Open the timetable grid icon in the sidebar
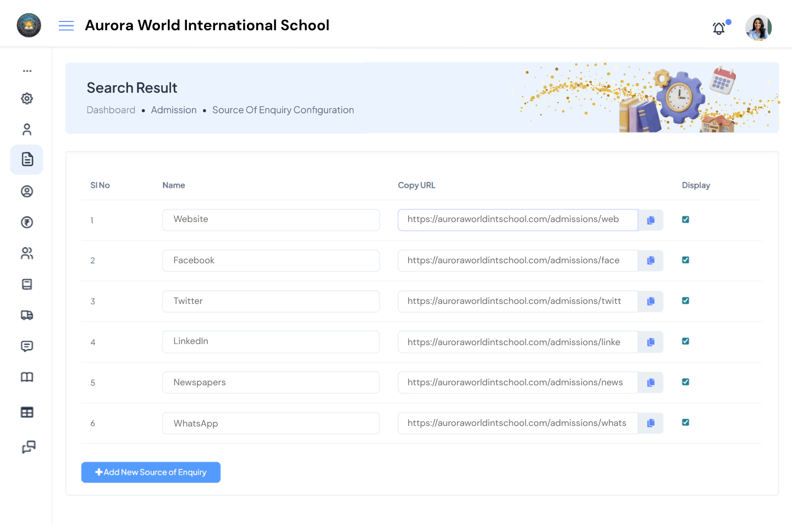 [x=26, y=412]
